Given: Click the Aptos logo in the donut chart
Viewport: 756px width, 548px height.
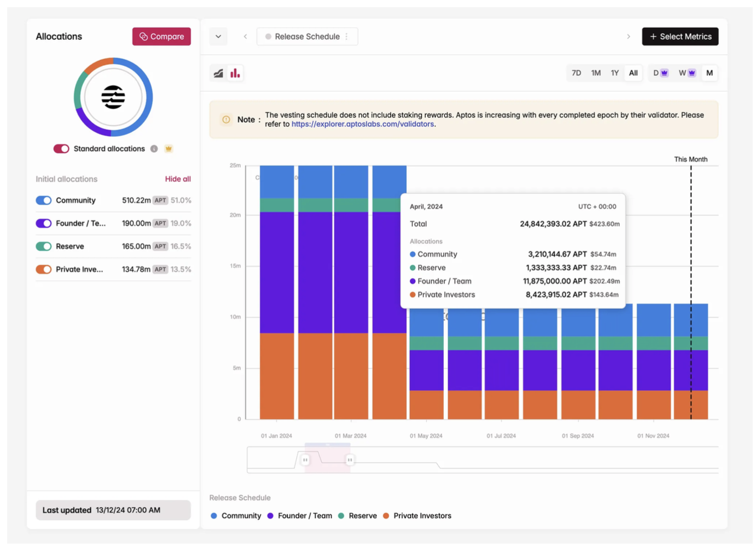Looking at the screenshot, I should click(113, 97).
